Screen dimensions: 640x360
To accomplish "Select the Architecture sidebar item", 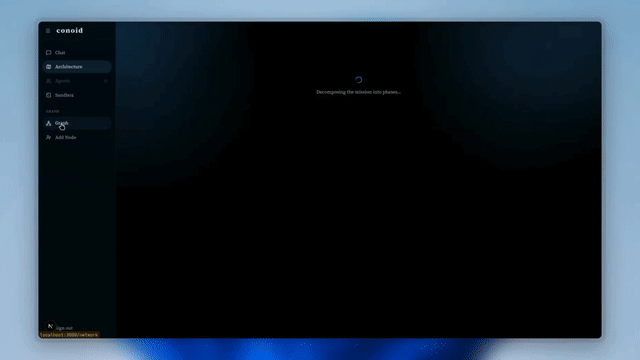I will pyautogui.click(x=77, y=67).
